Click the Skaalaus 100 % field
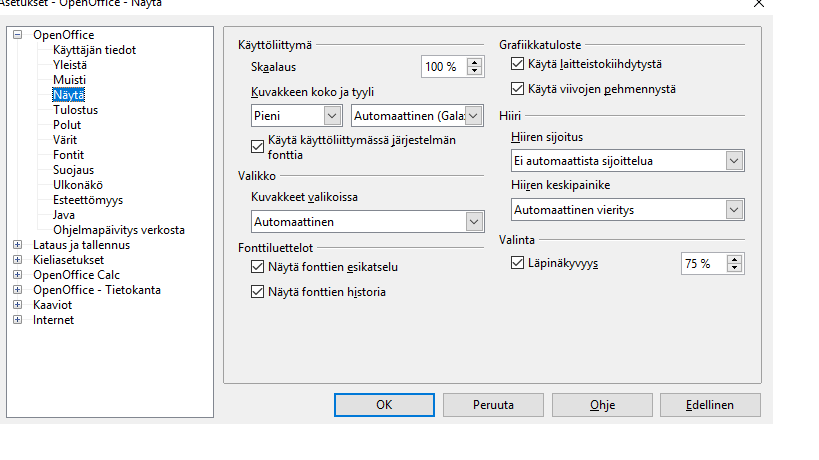The image size is (819, 460). (x=444, y=67)
